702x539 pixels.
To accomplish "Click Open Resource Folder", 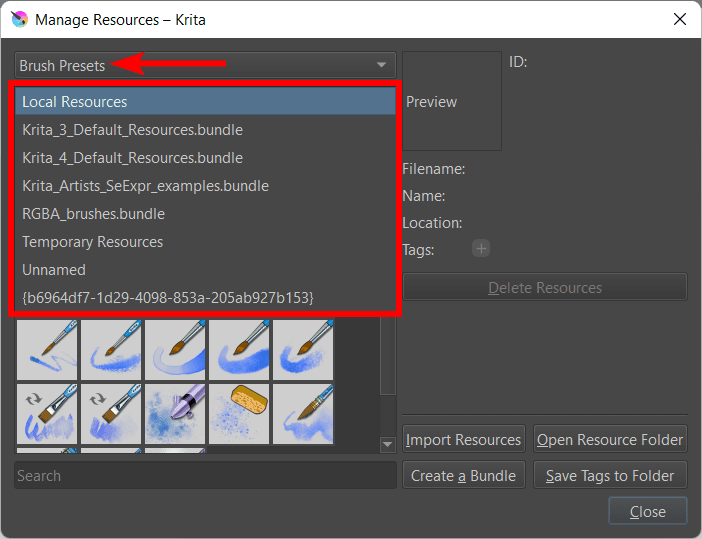I will point(610,440).
